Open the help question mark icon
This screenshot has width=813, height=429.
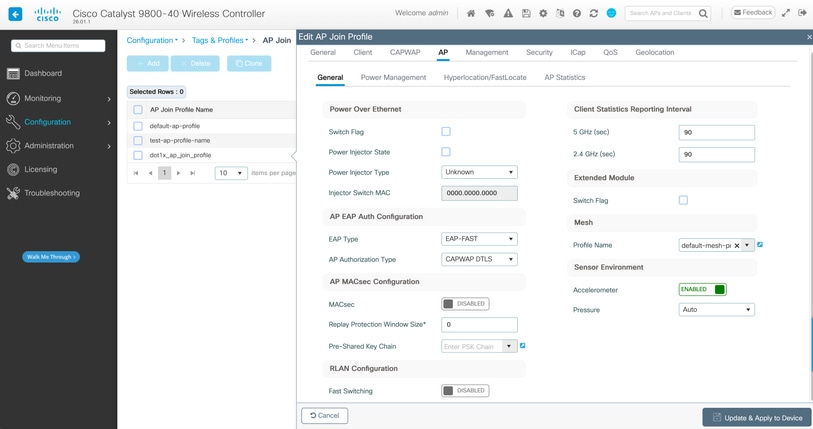pyautogui.click(x=577, y=13)
